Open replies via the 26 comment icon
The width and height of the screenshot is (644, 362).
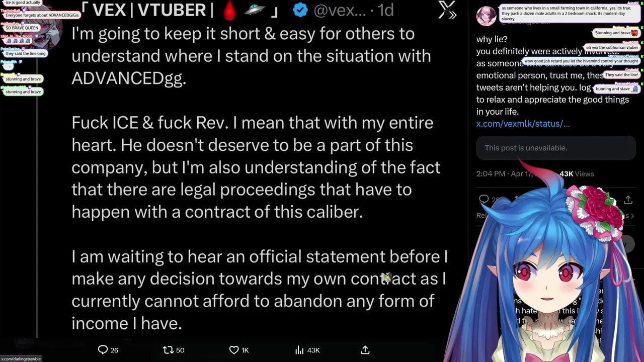[108, 350]
